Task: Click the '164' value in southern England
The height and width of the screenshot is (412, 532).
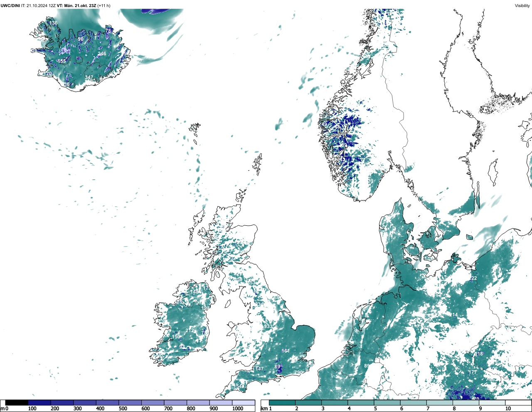Action: point(286,351)
